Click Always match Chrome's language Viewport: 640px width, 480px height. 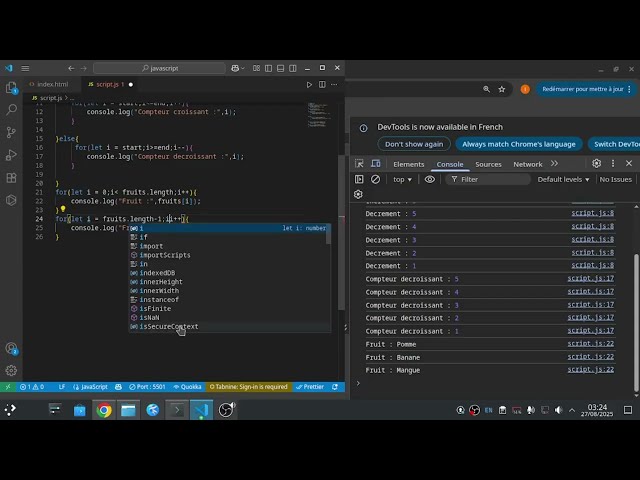(519, 144)
